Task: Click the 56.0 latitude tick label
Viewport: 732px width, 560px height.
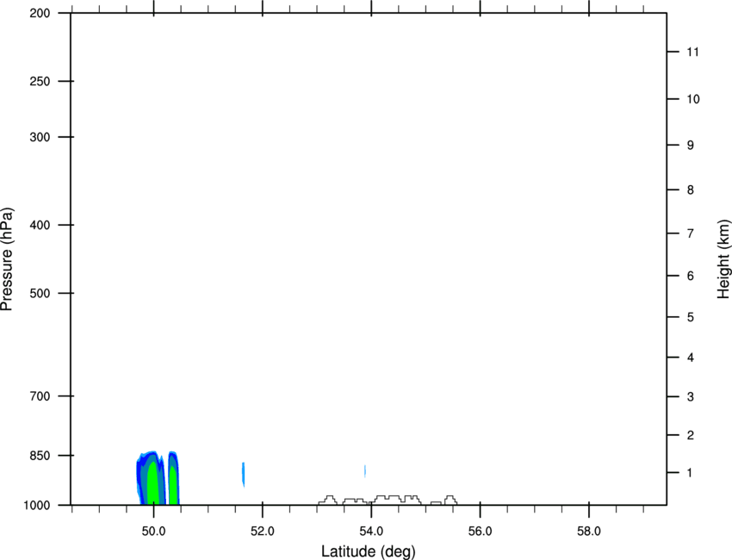Action: pyautogui.click(x=480, y=531)
